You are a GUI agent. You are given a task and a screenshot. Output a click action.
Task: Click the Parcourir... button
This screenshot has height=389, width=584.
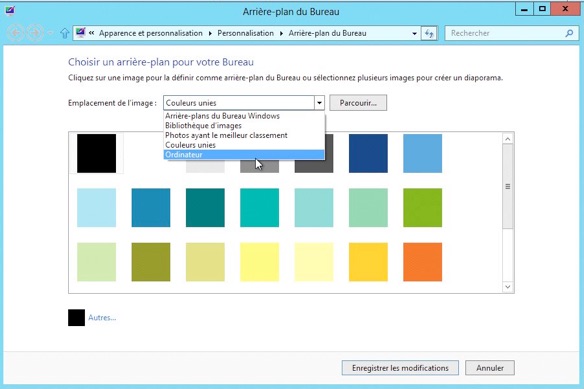point(358,103)
